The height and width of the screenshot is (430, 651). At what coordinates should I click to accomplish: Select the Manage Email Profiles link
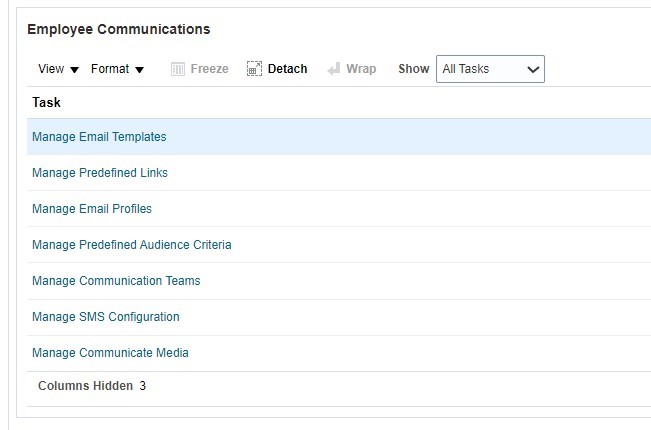point(92,209)
